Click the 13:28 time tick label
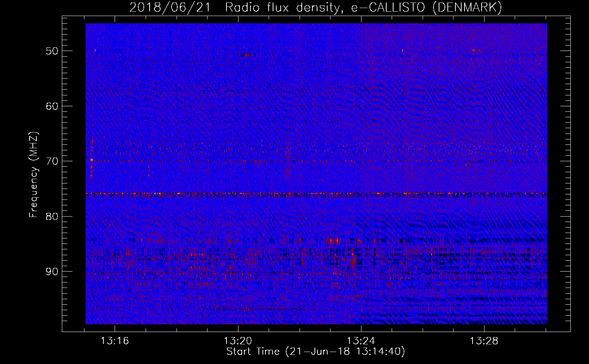The height and width of the screenshot is (364, 589). pyautogui.click(x=484, y=341)
